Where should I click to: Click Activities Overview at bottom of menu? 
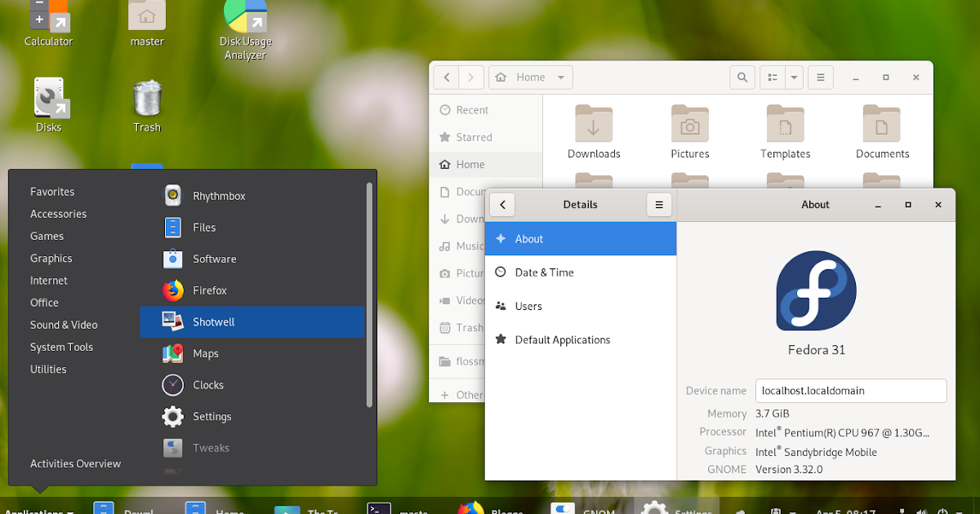coord(75,463)
